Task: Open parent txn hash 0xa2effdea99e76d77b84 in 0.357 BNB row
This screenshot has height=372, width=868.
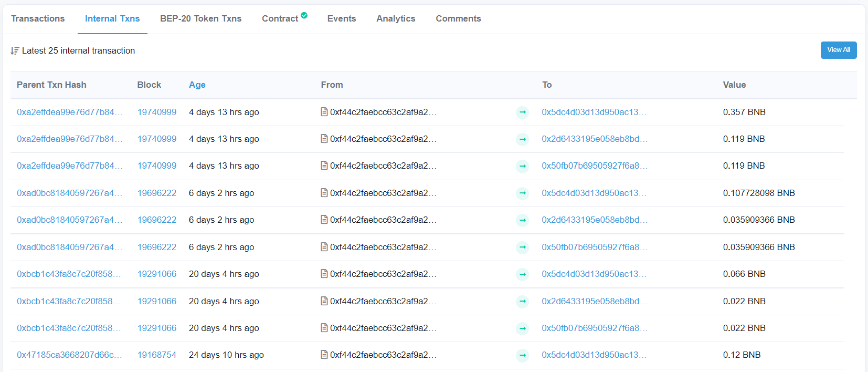Action: coord(70,112)
